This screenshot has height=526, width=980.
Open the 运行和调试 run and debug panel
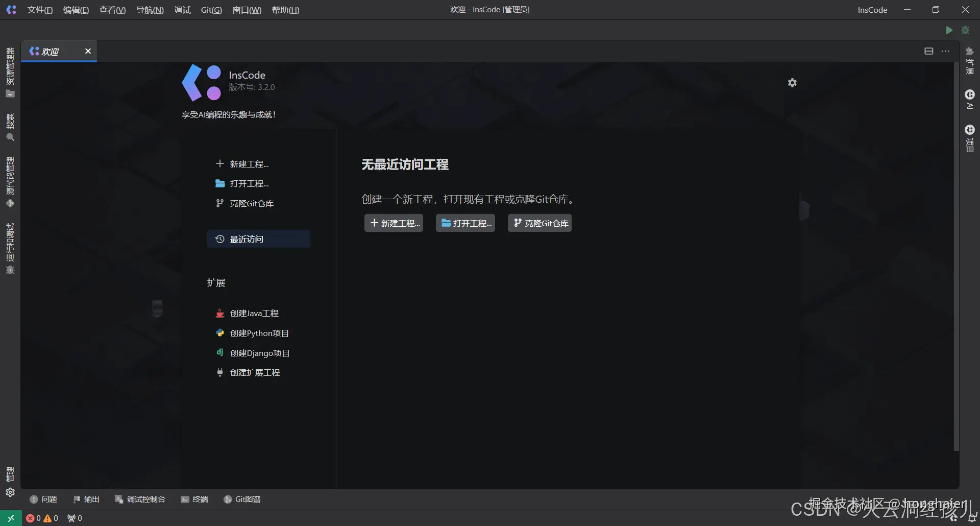[10, 249]
